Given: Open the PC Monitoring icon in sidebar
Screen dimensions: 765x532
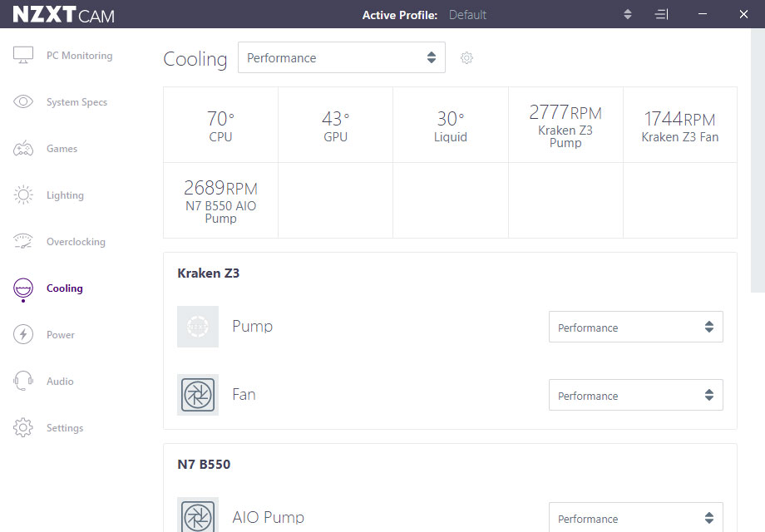Looking at the screenshot, I should pos(23,55).
